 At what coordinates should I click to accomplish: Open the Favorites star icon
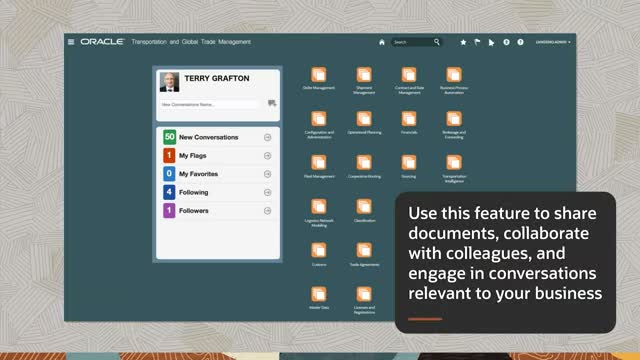pyautogui.click(x=463, y=42)
